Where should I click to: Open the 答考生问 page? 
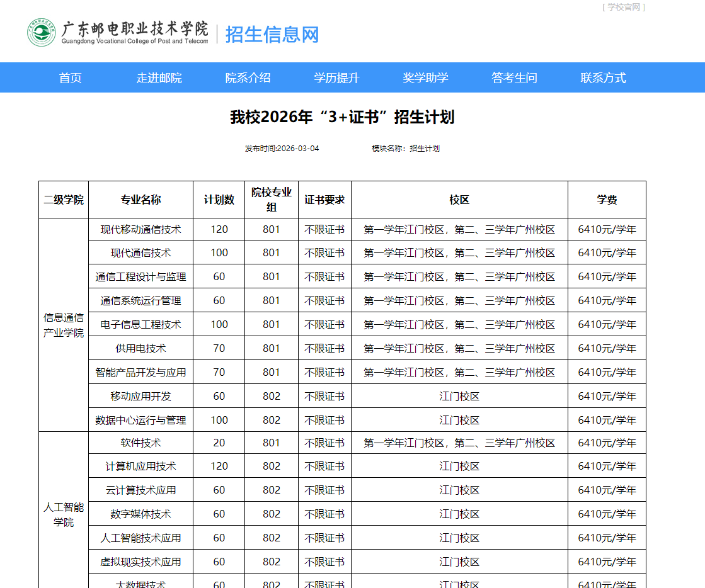513,77
